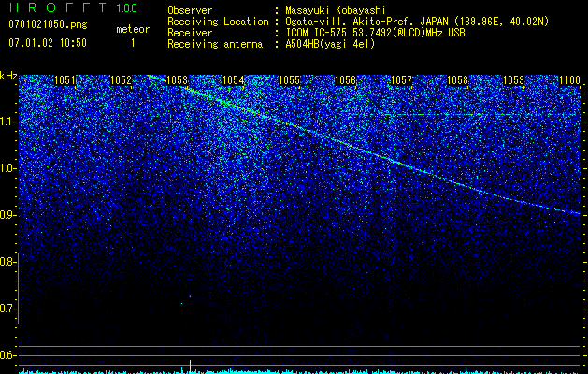Click the kHz axis unit label

click(8, 76)
